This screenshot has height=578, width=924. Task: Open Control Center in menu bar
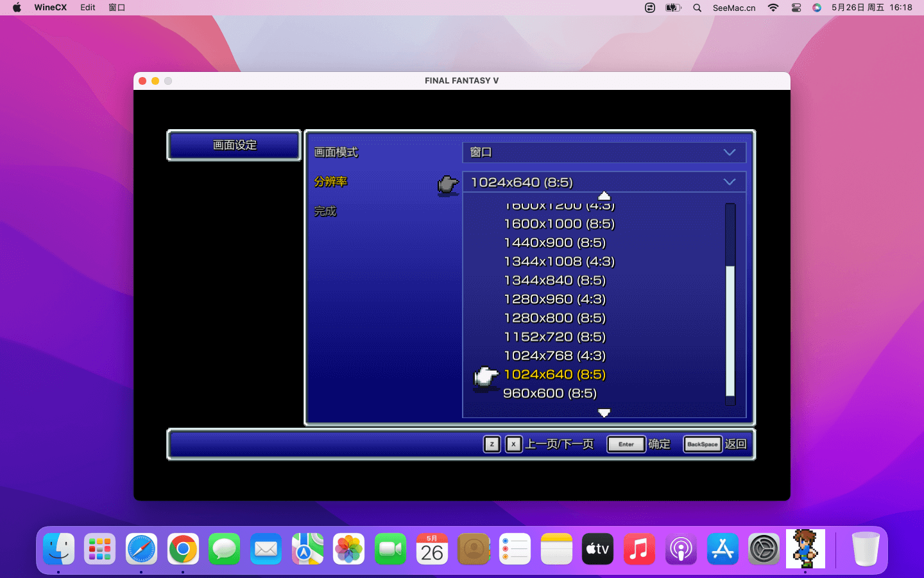(x=796, y=8)
